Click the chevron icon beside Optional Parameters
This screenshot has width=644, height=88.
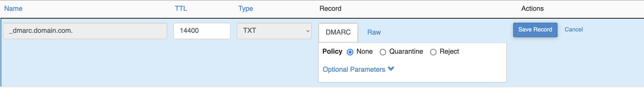click(391, 69)
